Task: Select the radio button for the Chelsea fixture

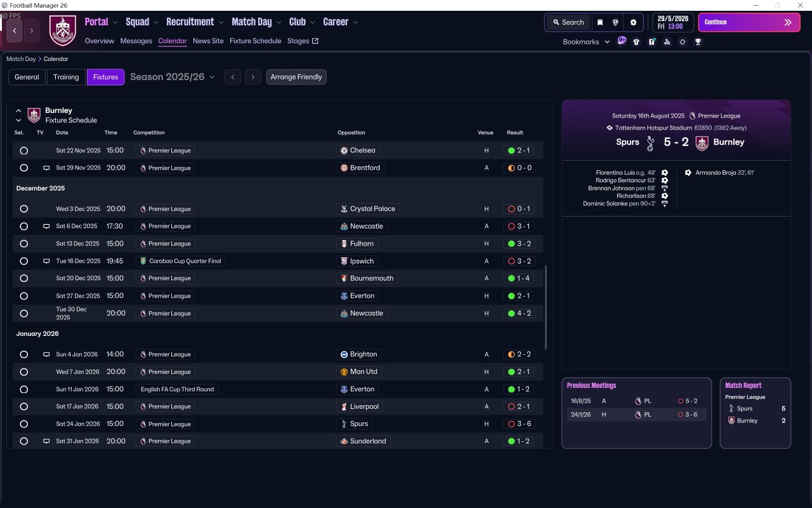Action: [23, 150]
